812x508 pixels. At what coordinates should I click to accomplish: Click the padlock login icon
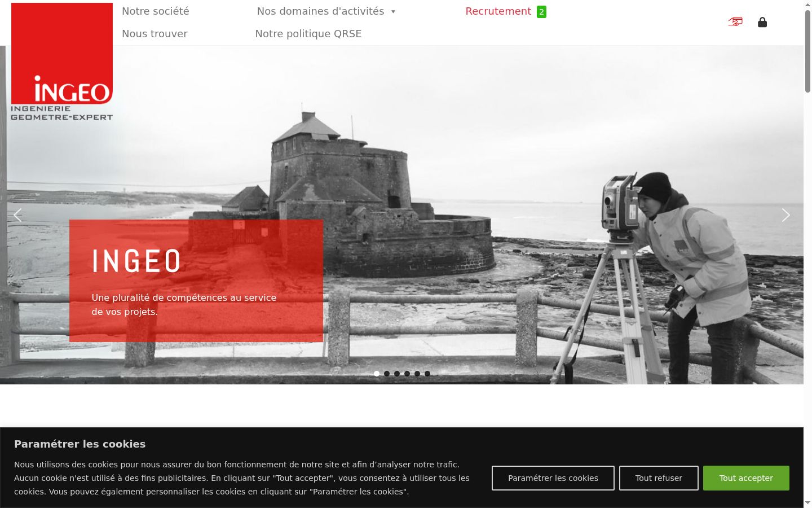click(762, 22)
